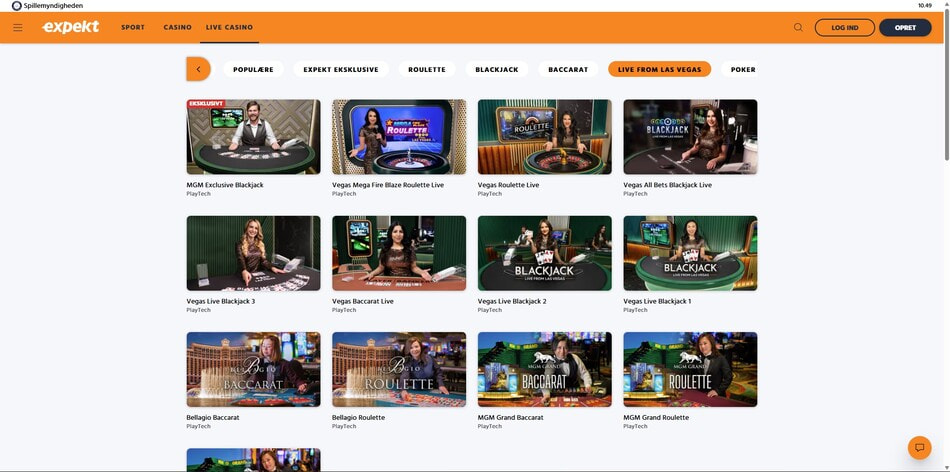Select the Blackjack category

click(x=497, y=70)
